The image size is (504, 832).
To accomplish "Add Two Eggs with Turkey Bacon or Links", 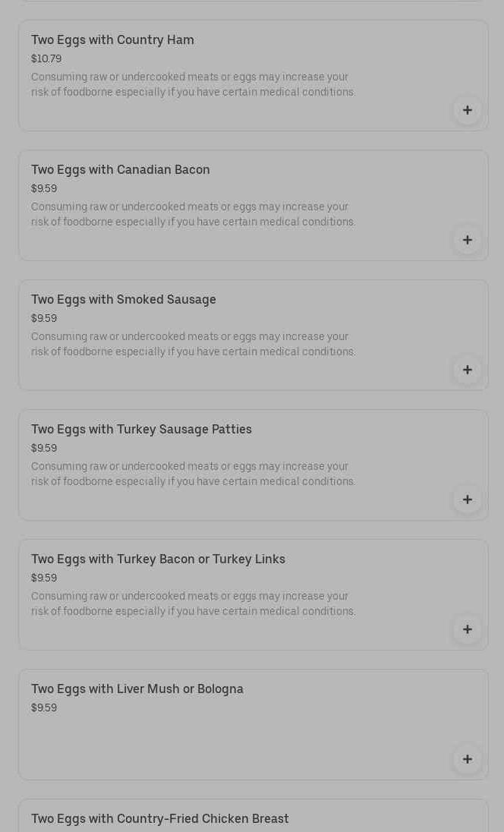I will [x=467, y=630].
